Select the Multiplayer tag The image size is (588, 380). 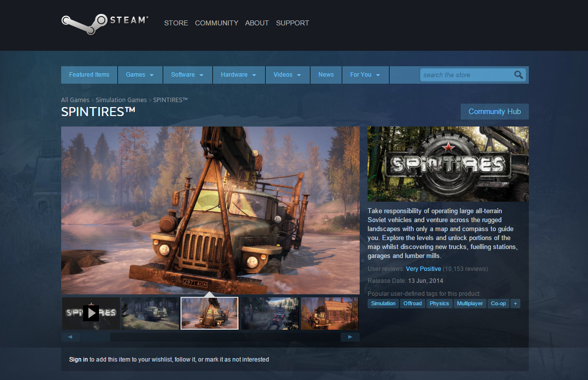pos(470,303)
